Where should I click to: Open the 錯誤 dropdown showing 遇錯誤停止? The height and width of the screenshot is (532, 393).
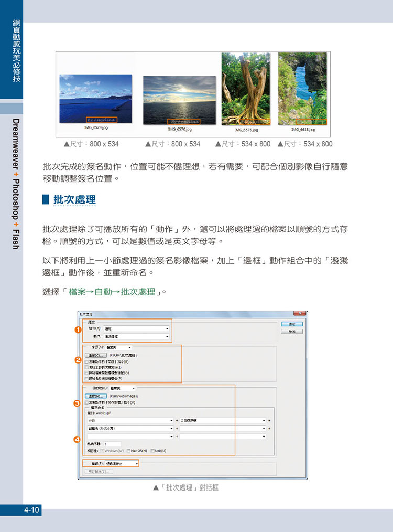tap(122, 464)
